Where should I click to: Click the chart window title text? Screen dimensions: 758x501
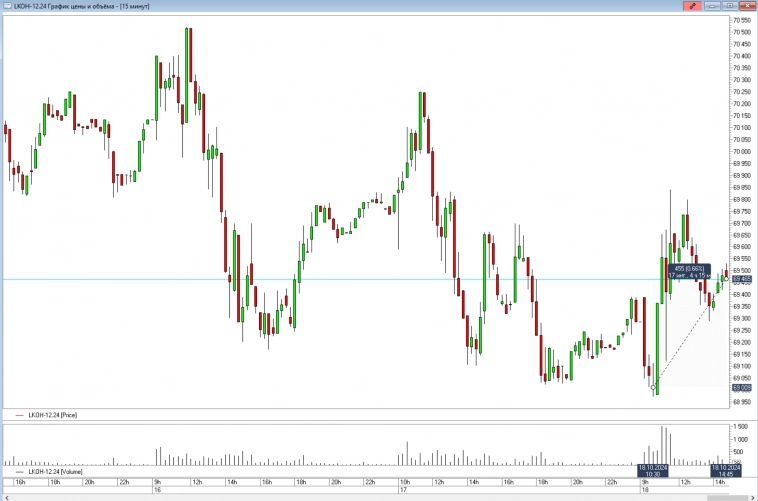[x=82, y=6]
